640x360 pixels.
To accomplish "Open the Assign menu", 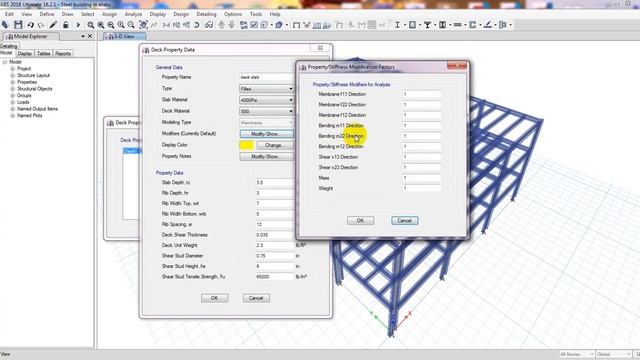I will tap(109, 14).
